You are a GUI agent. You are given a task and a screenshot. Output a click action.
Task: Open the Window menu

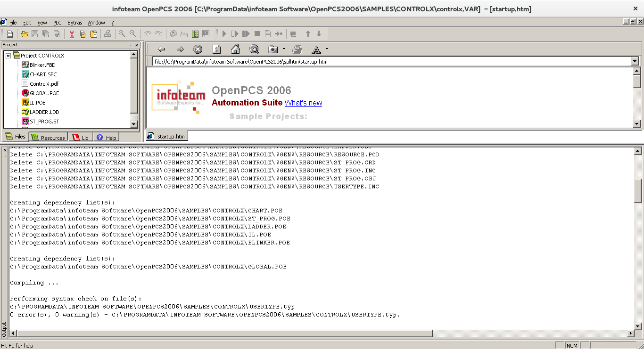[97, 23]
